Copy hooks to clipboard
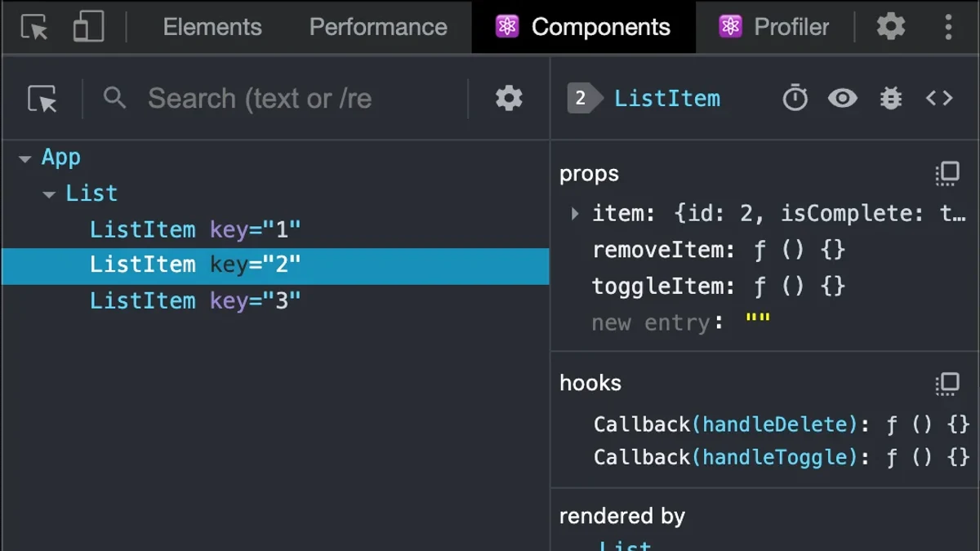 (947, 383)
